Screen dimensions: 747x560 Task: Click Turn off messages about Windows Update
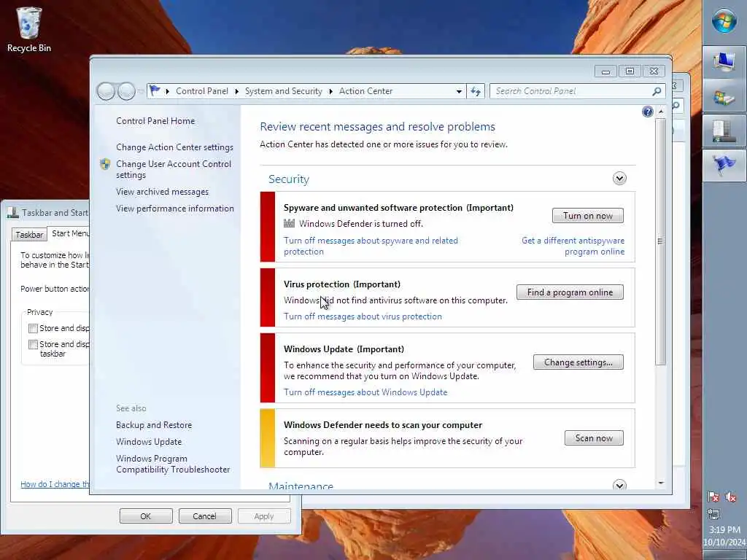[x=365, y=392]
